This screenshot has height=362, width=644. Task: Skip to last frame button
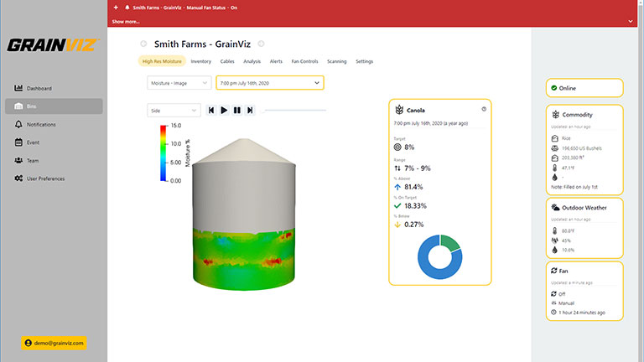(x=250, y=110)
